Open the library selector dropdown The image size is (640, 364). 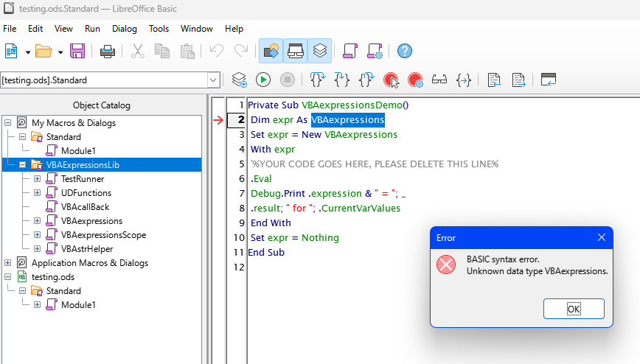213,80
